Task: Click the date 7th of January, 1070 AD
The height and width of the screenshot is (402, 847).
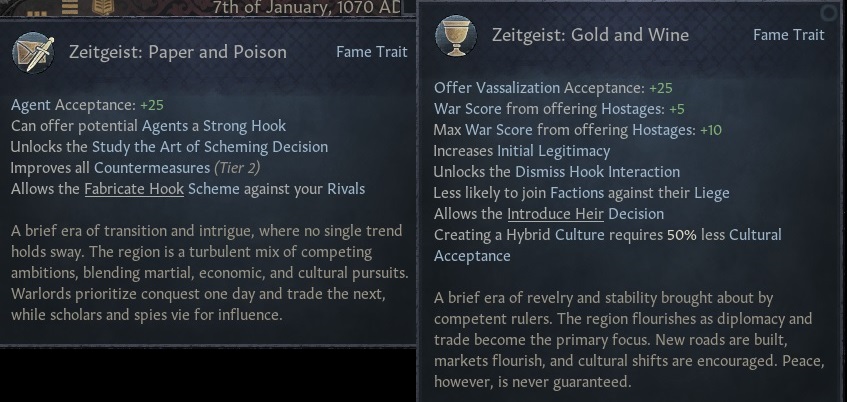Action: coord(307,9)
